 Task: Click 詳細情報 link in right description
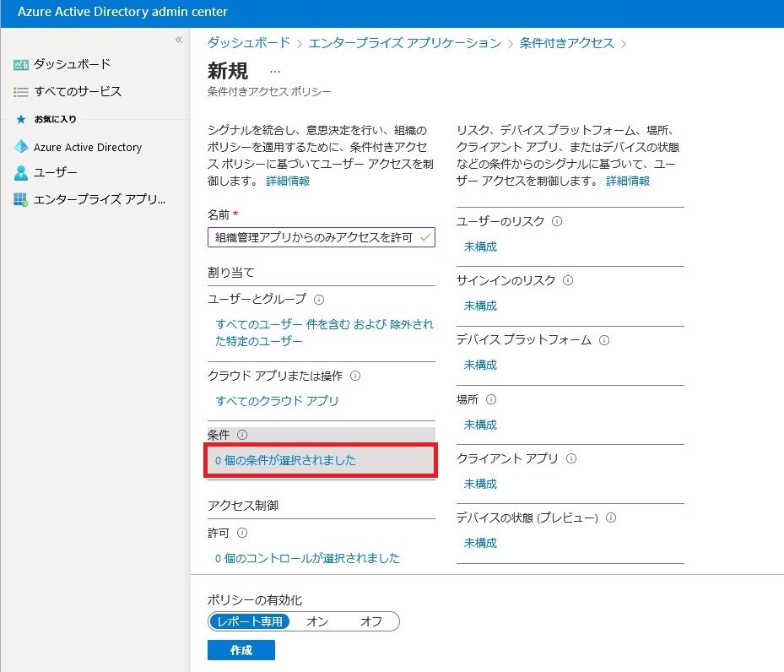628,181
